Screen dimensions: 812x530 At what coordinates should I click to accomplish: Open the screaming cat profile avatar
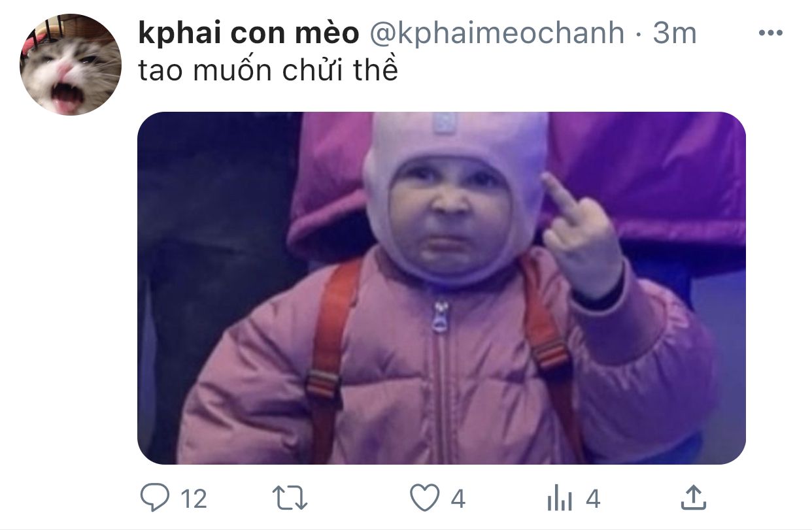[x=71, y=65]
